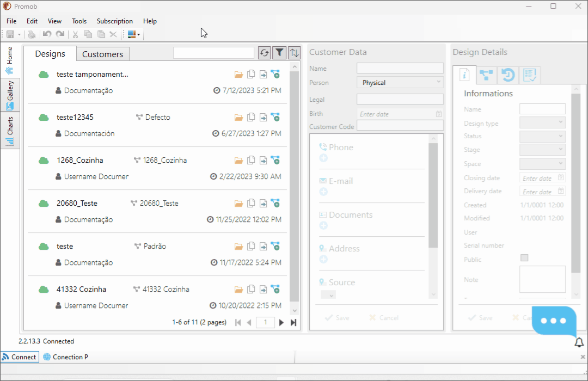Open folder icon for teste12345 design
This screenshot has width=588, height=381.
tap(238, 118)
